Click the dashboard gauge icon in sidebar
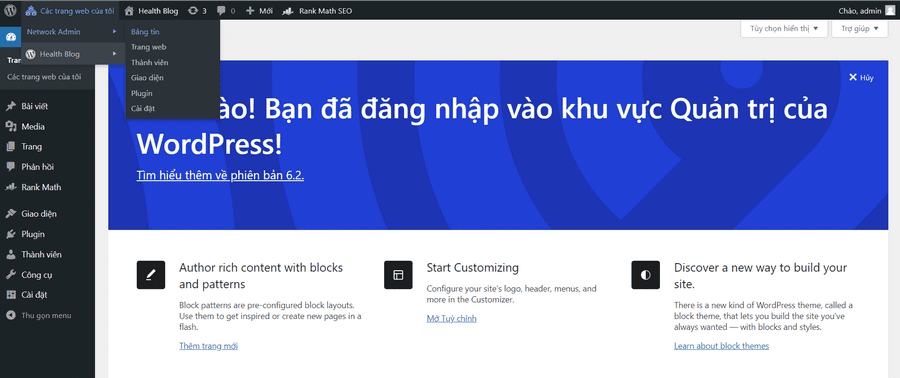 [10, 38]
